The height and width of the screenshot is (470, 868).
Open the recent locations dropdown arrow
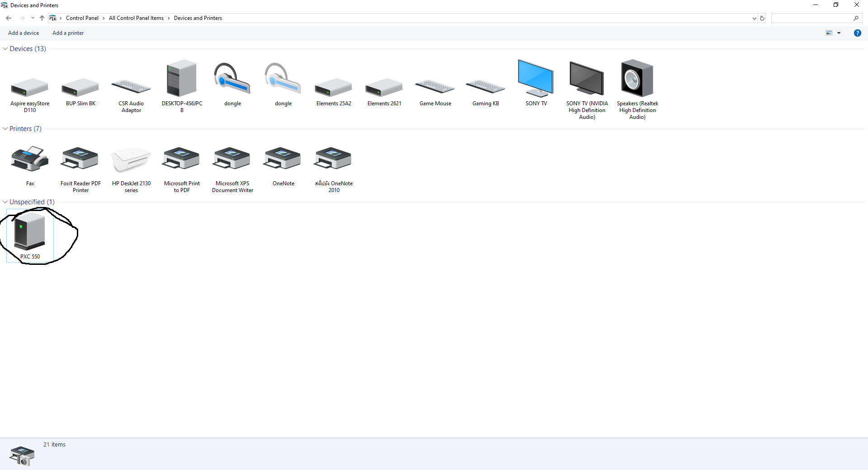(33, 18)
